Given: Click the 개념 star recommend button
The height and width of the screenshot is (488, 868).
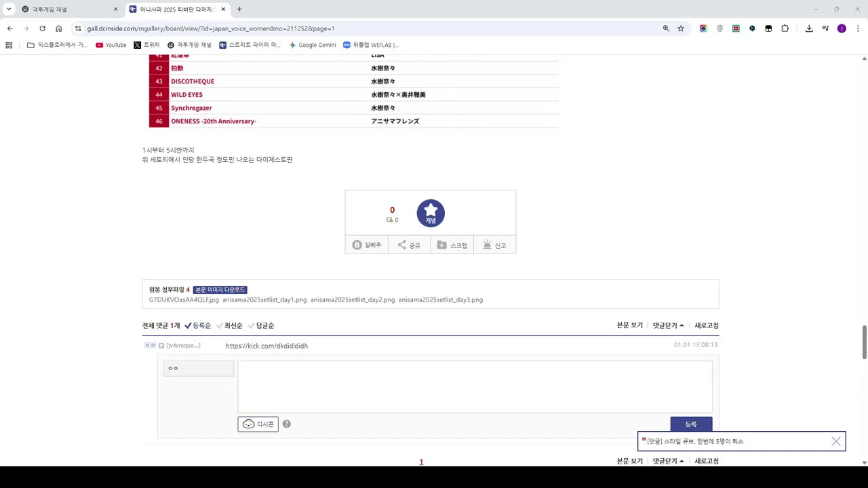Looking at the screenshot, I should click(431, 213).
